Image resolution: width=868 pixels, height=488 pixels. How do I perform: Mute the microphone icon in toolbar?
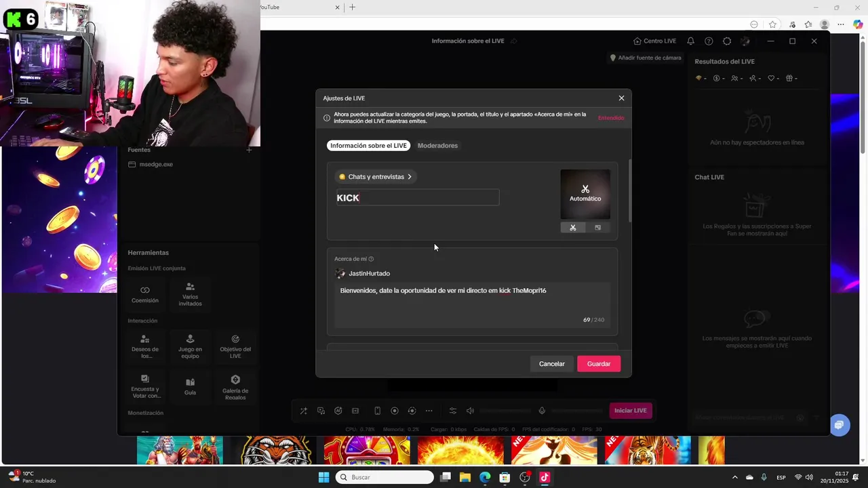(x=542, y=411)
